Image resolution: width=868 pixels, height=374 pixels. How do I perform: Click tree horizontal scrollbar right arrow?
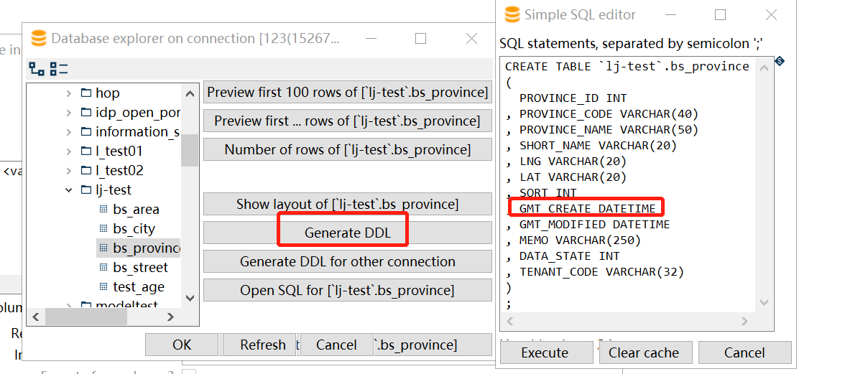(x=170, y=317)
